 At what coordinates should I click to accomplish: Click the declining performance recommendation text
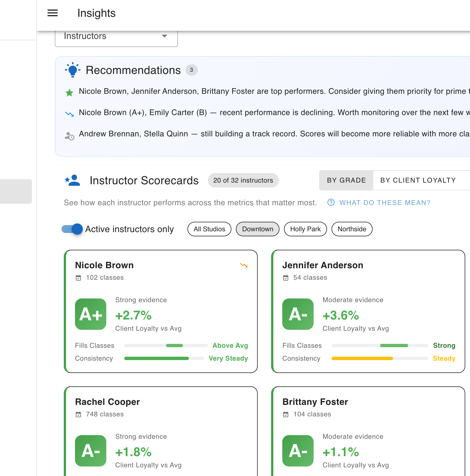point(274,113)
